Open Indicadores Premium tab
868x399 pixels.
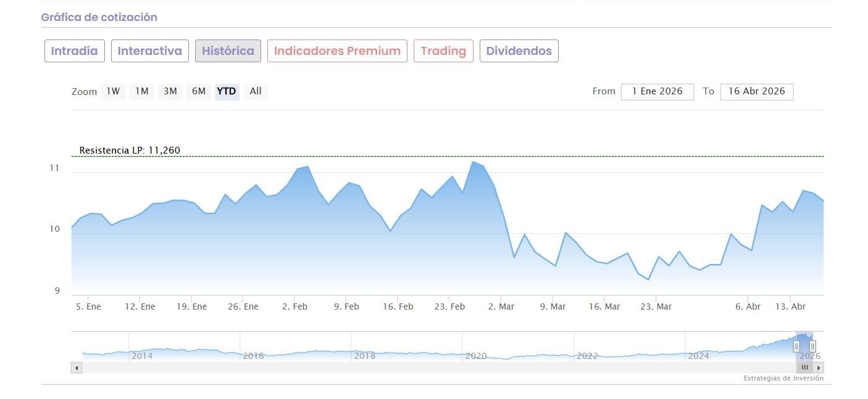coord(337,51)
